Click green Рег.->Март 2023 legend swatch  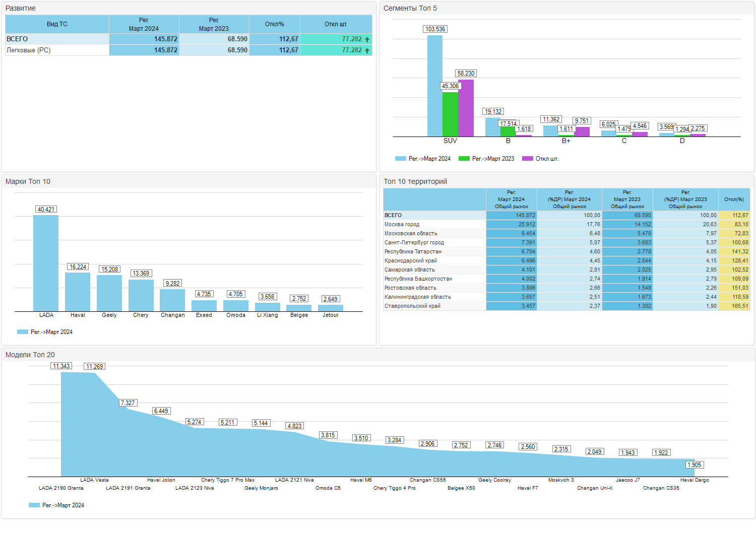pyautogui.click(x=464, y=159)
